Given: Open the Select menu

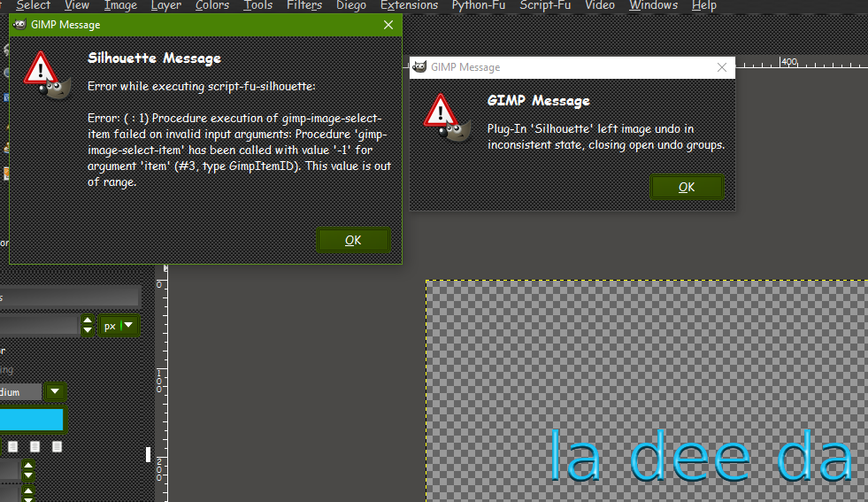Looking at the screenshot, I should tap(34, 5).
